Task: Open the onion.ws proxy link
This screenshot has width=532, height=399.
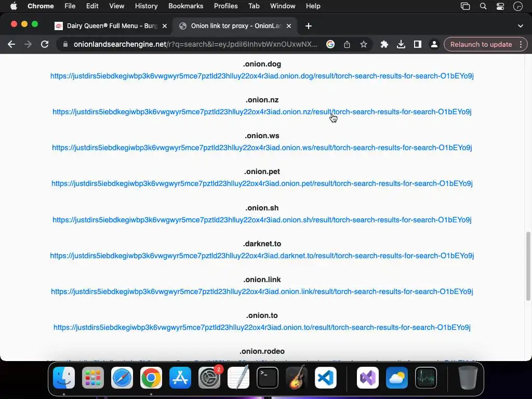Action: [262, 148]
